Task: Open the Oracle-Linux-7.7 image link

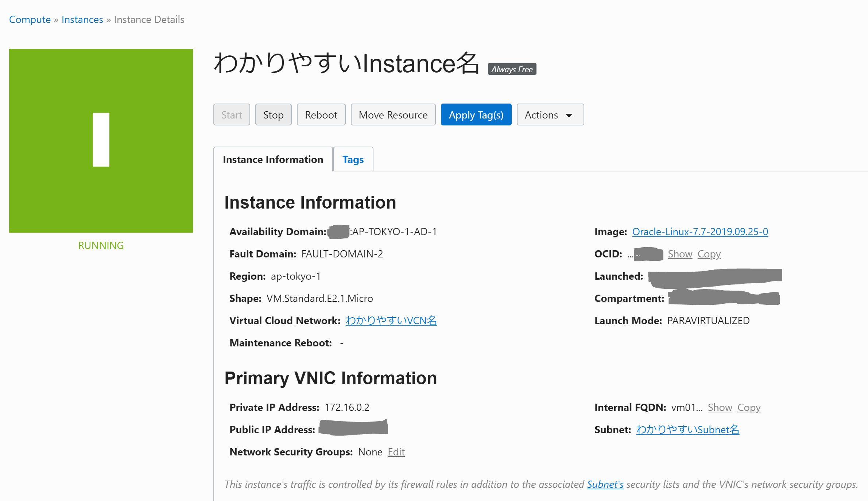Action: pyautogui.click(x=700, y=232)
